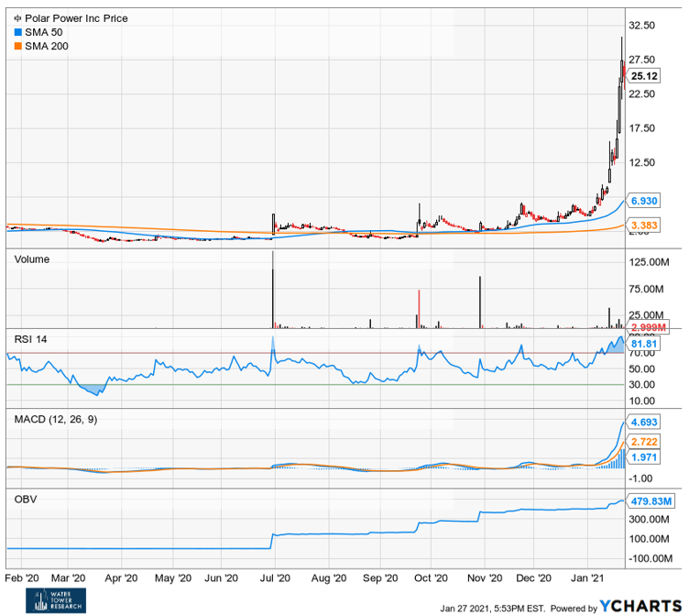Screen dimensions: 689x616
Task: Click the 10.00 RSI axis label
Action: (x=641, y=401)
